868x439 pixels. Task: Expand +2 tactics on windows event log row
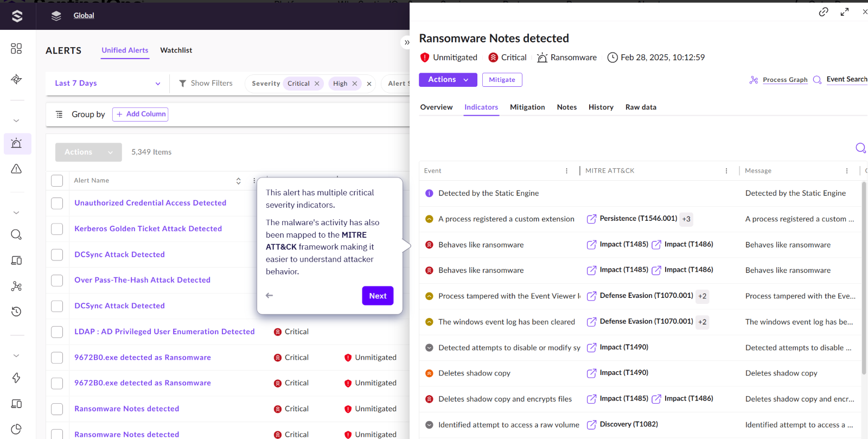point(703,322)
